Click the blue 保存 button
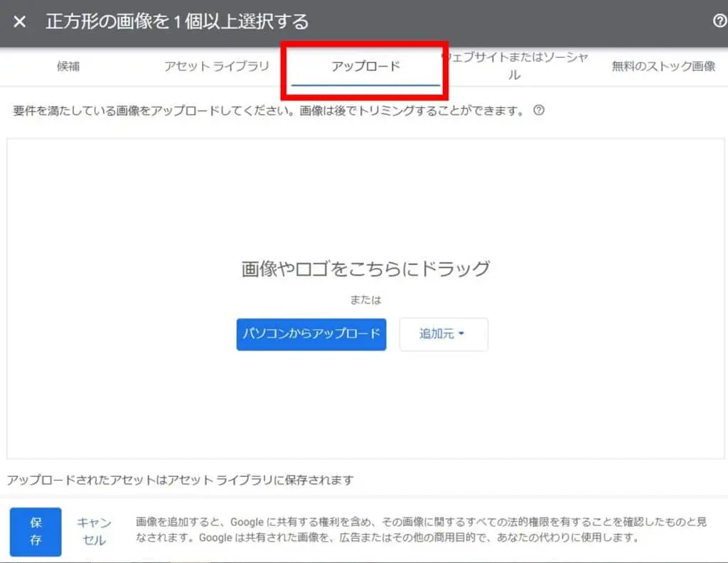The width and height of the screenshot is (728, 563). pos(36,531)
